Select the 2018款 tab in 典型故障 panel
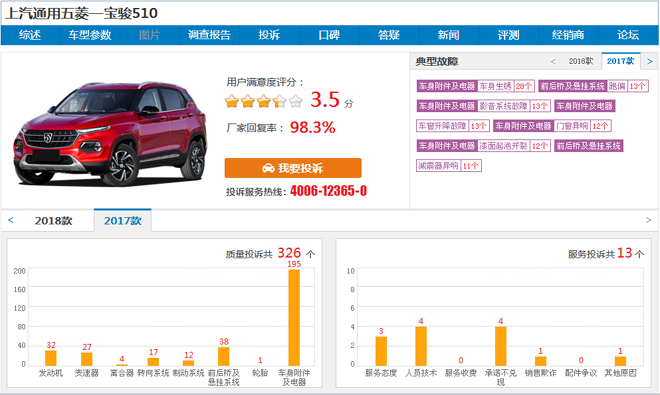The height and width of the screenshot is (395, 660). 581,61
